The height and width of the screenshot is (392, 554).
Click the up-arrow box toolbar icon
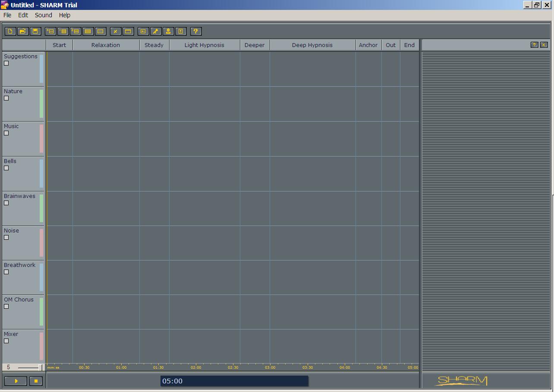coord(181,31)
